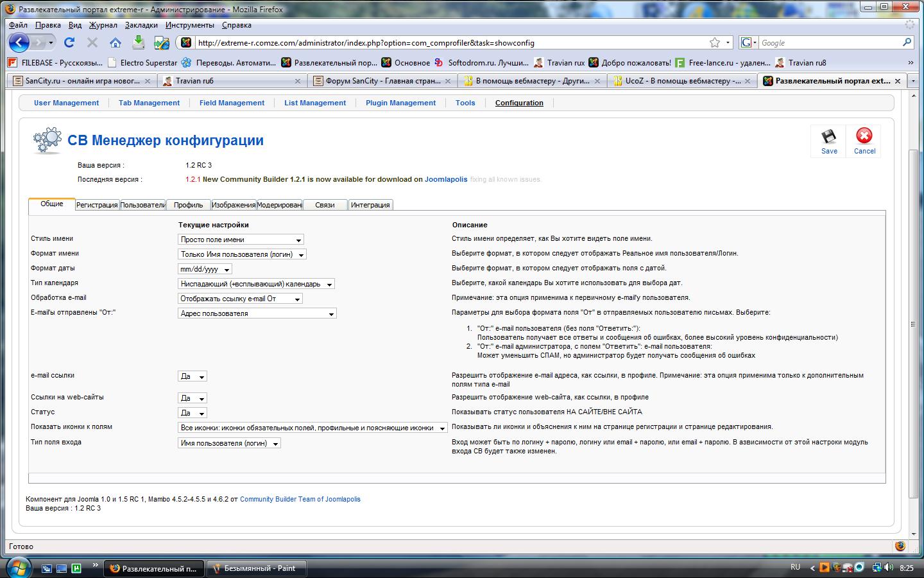
Task: Click the URL address field
Action: pyautogui.click(x=449, y=42)
